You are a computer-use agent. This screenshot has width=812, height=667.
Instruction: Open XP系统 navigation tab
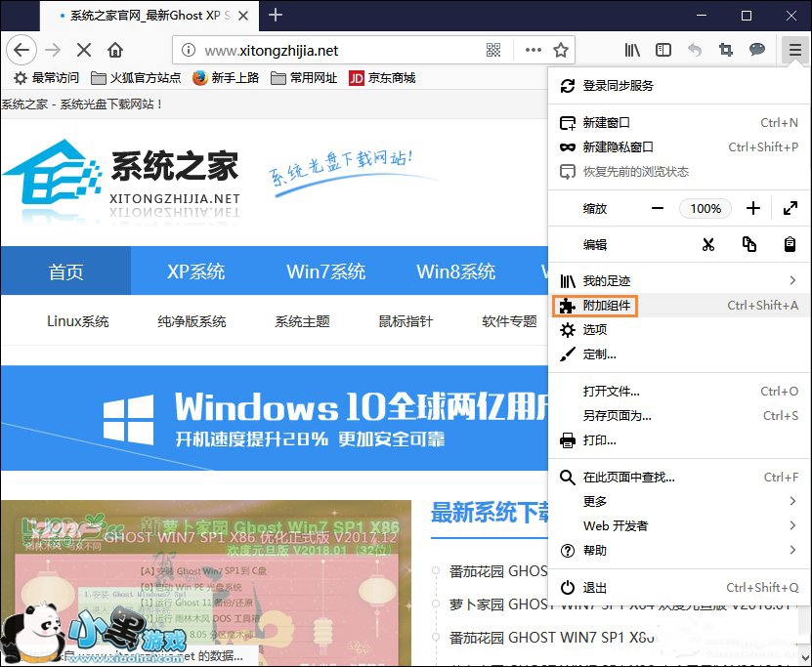click(195, 271)
